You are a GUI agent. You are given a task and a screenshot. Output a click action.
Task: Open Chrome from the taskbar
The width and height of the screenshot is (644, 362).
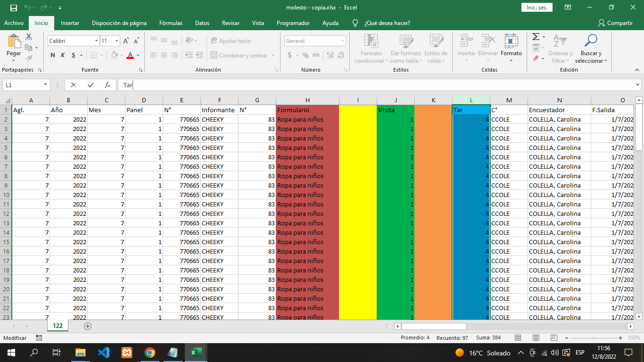pos(150,353)
